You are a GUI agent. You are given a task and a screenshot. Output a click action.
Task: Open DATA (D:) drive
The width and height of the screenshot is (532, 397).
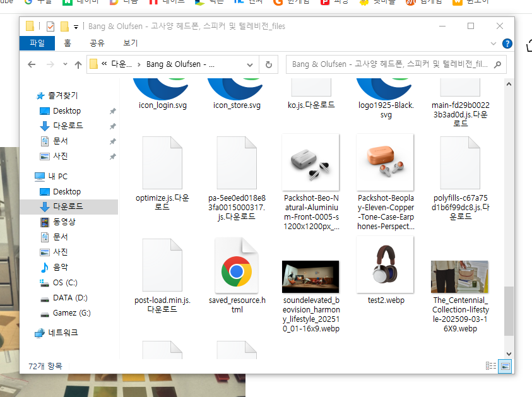tap(70, 298)
